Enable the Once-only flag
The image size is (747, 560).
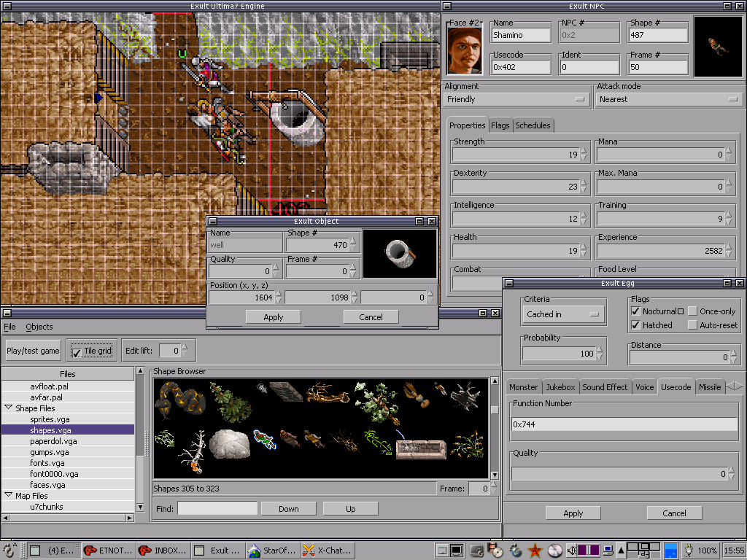692,311
